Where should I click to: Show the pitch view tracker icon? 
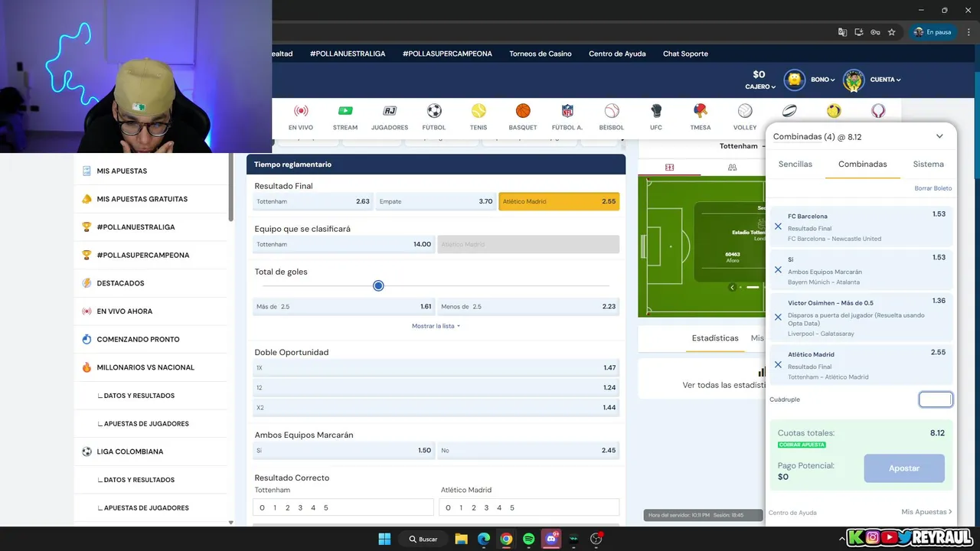[x=669, y=167]
